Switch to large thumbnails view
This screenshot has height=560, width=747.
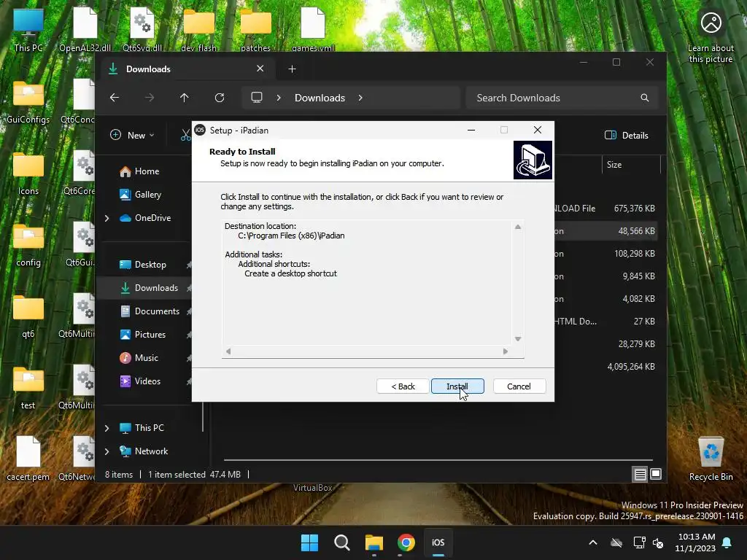[x=656, y=474]
